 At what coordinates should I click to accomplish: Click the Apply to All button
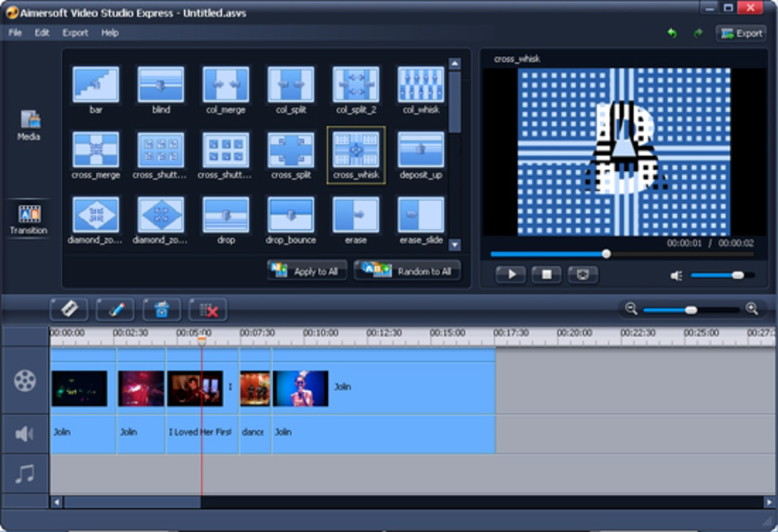click(x=307, y=271)
